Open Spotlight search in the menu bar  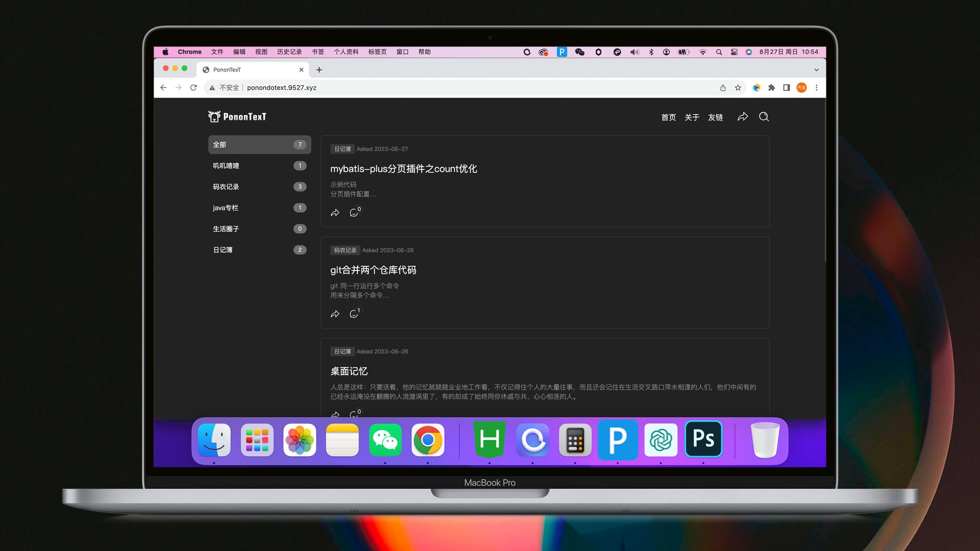(719, 52)
